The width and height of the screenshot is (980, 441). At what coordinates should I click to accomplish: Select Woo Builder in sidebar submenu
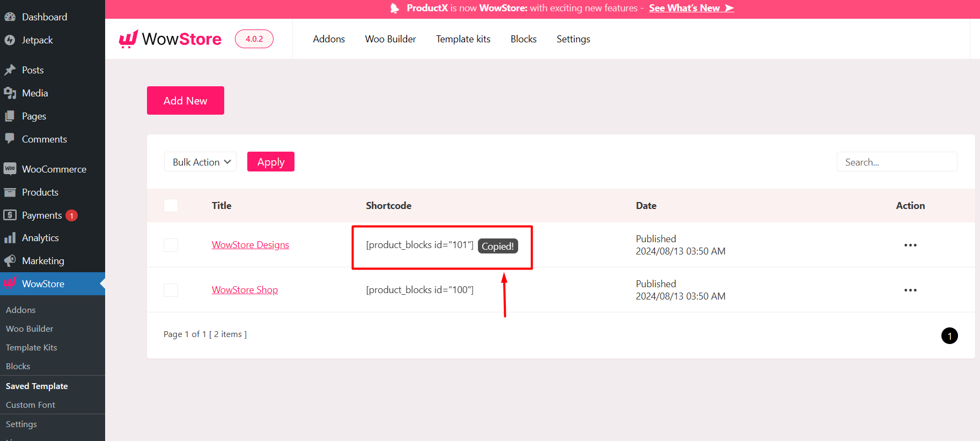[x=30, y=328]
